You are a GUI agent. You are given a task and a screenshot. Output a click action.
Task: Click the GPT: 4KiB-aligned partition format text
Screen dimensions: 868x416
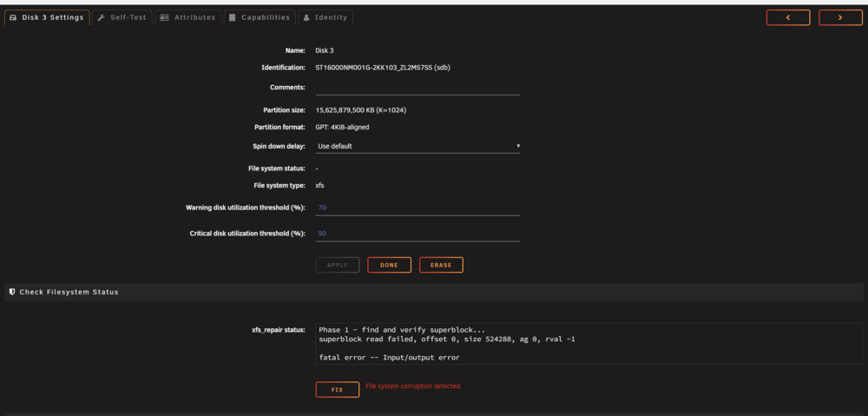tap(342, 128)
